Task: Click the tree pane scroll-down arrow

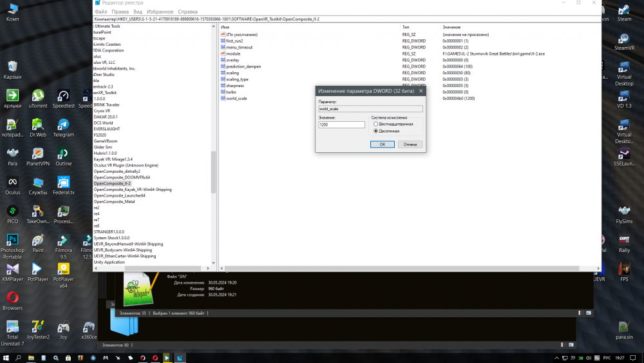Action: (213, 262)
